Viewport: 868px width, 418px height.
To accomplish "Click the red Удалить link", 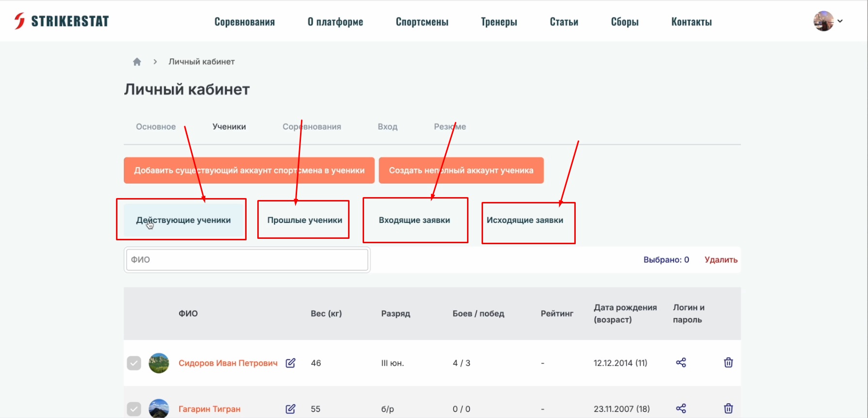I will [720, 260].
